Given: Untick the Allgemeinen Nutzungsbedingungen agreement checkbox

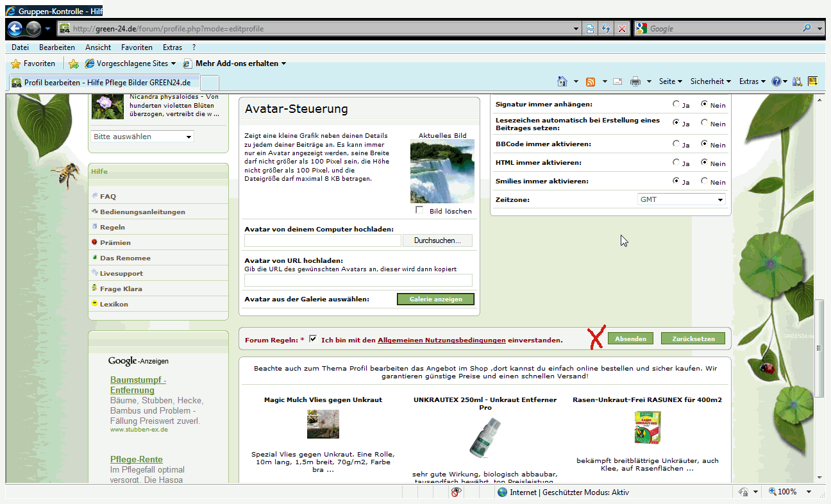Looking at the screenshot, I should click(313, 339).
